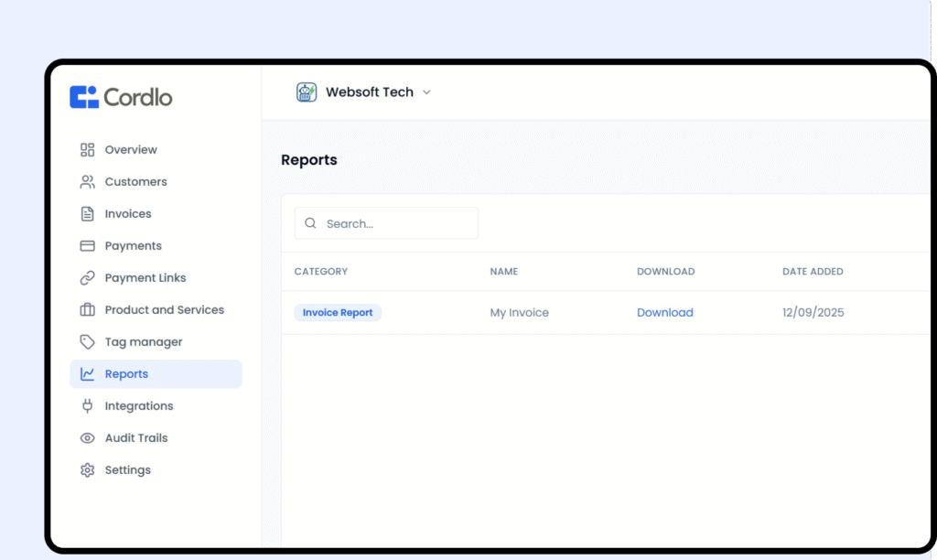Open Overview via its grid icon

coord(88,150)
